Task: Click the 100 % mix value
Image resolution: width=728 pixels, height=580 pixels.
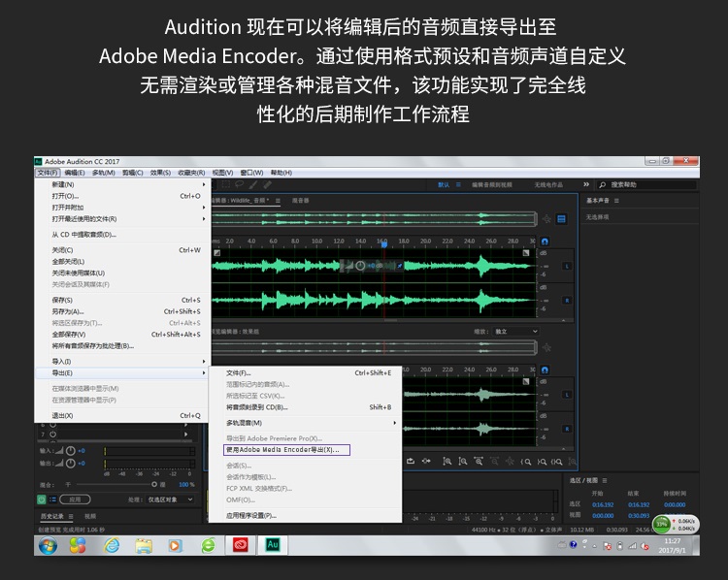Action: pyautogui.click(x=186, y=484)
